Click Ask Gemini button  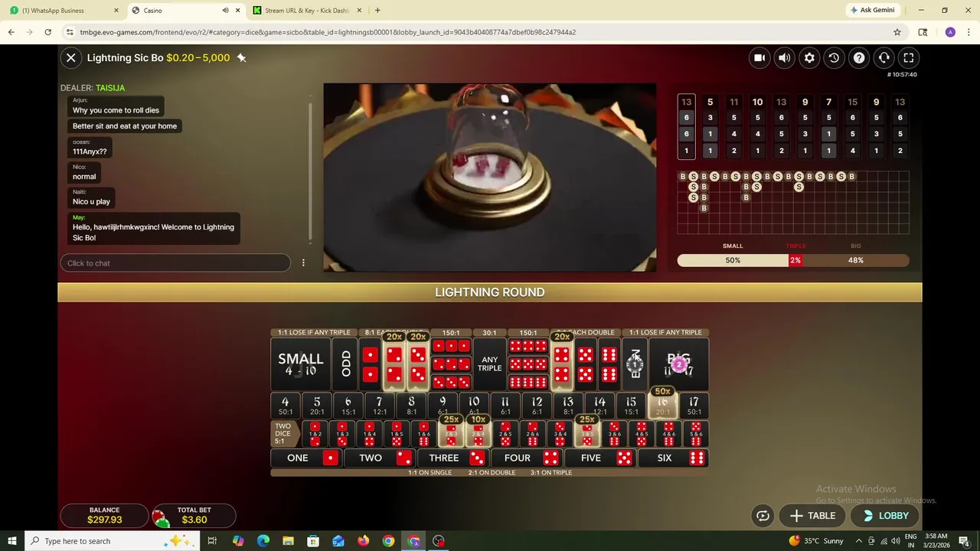pyautogui.click(x=872, y=10)
